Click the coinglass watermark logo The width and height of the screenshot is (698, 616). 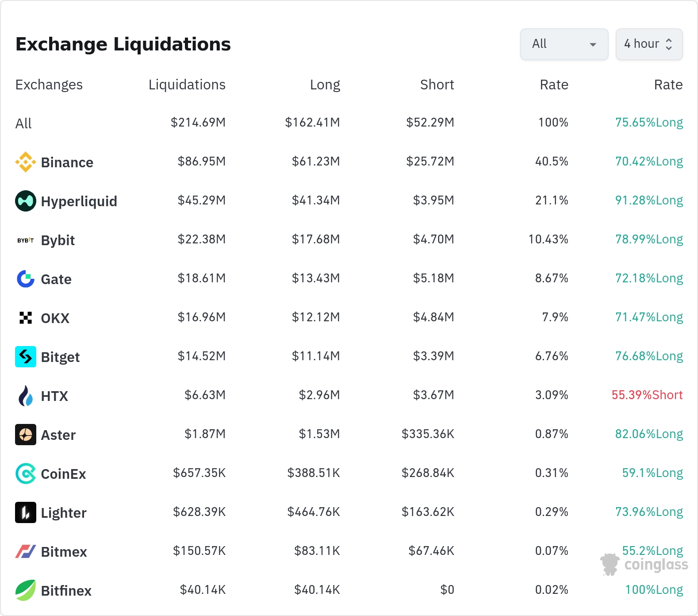tap(644, 564)
